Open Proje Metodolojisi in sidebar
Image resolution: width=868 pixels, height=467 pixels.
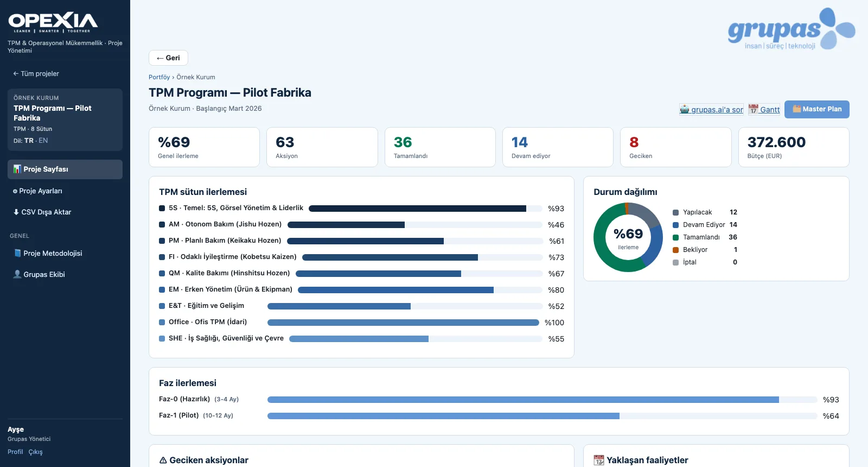pyautogui.click(x=65, y=254)
